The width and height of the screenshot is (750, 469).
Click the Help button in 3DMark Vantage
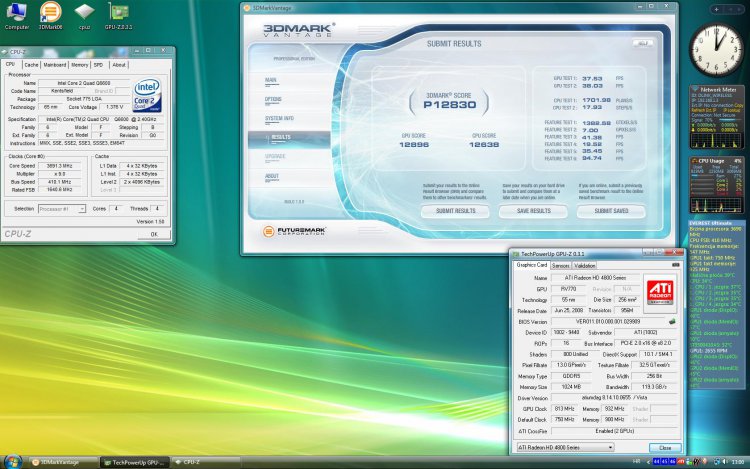[x=643, y=43]
